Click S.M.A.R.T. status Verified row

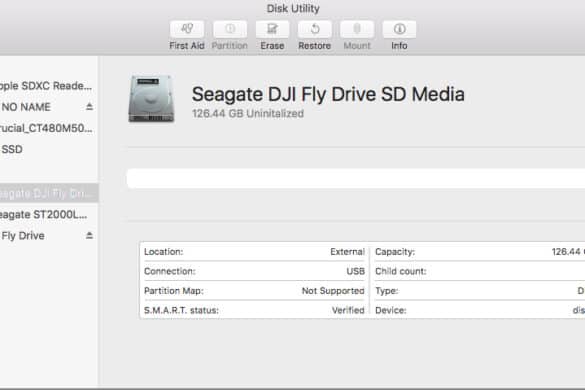tap(254, 310)
